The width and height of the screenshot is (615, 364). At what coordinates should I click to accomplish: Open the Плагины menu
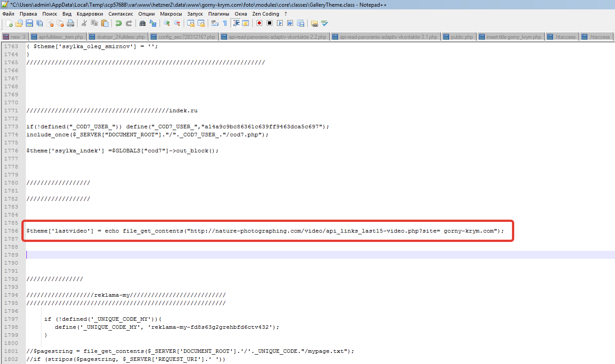point(219,14)
